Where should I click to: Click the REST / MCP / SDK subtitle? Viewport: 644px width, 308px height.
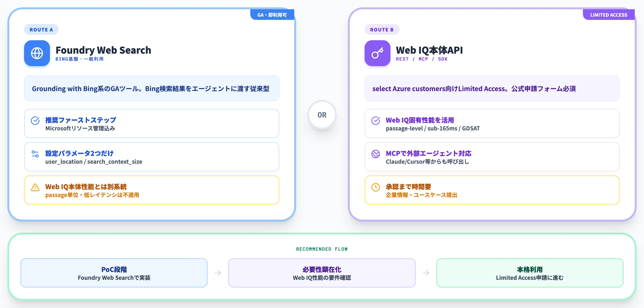coord(422,59)
